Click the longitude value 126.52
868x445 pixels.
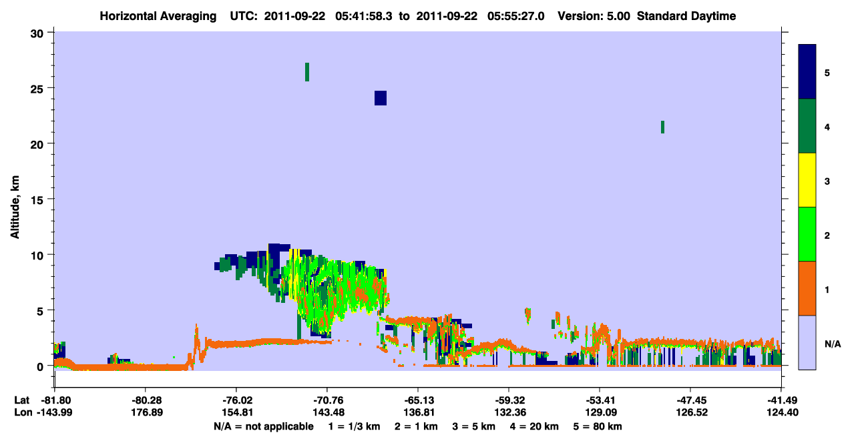690,412
